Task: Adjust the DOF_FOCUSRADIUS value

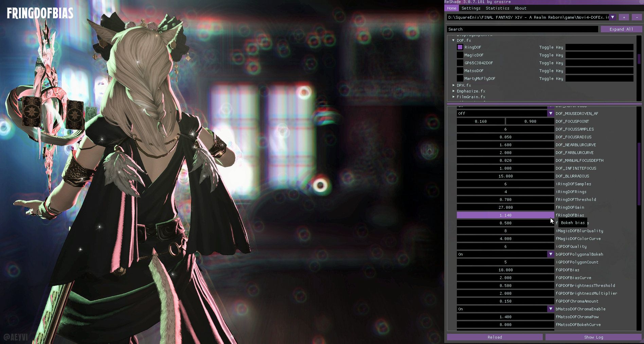Action: 505,137
